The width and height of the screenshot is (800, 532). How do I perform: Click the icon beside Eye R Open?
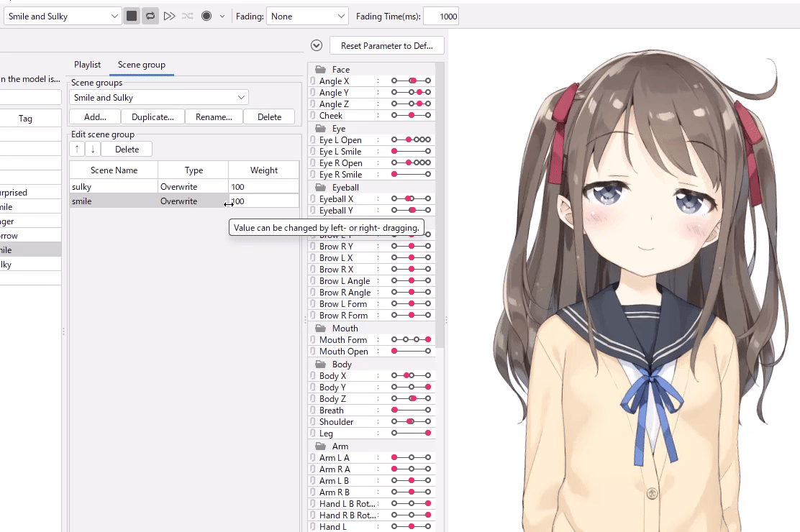point(313,162)
